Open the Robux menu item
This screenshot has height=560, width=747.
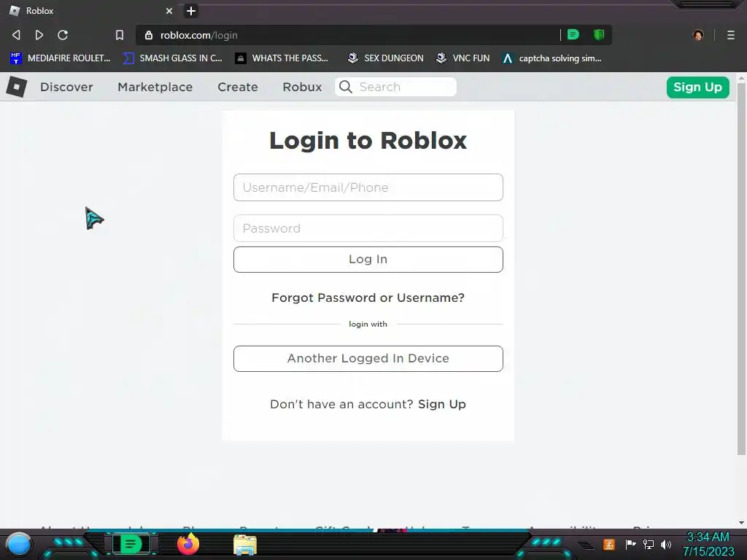pos(302,87)
